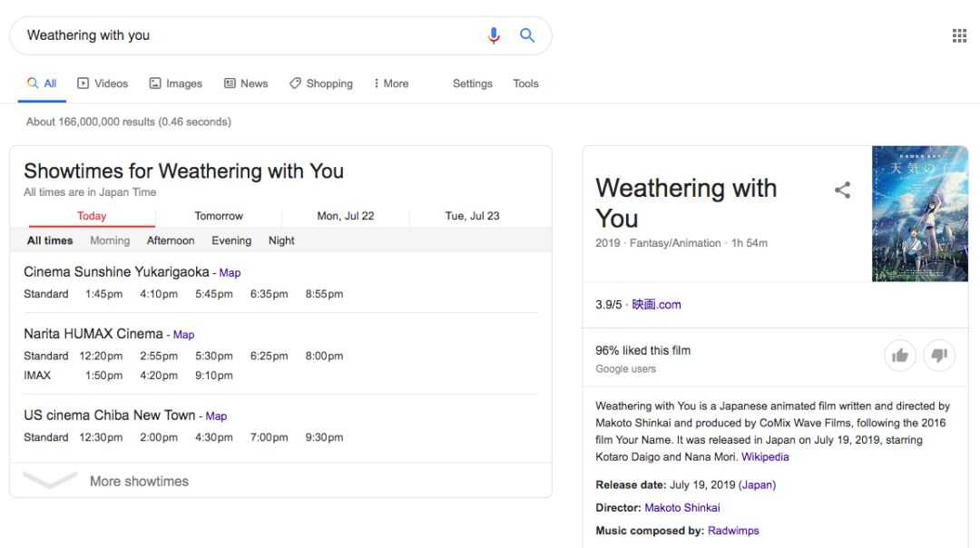Click the blue magnifier search icon
Screen dimensions: 980x548
(527, 35)
